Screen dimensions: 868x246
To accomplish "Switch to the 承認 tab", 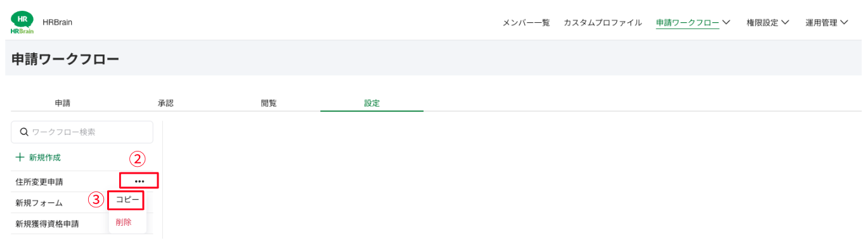I will 165,103.
